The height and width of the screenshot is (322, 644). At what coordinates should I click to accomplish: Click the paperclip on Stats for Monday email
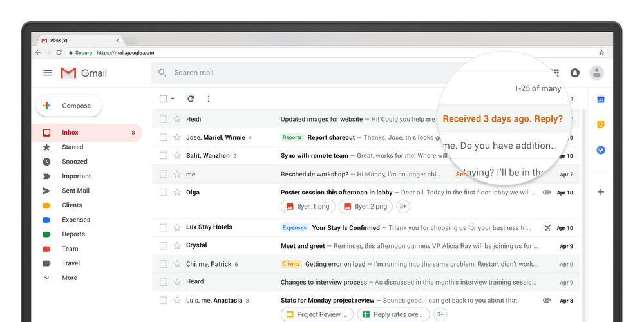coord(547,301)
